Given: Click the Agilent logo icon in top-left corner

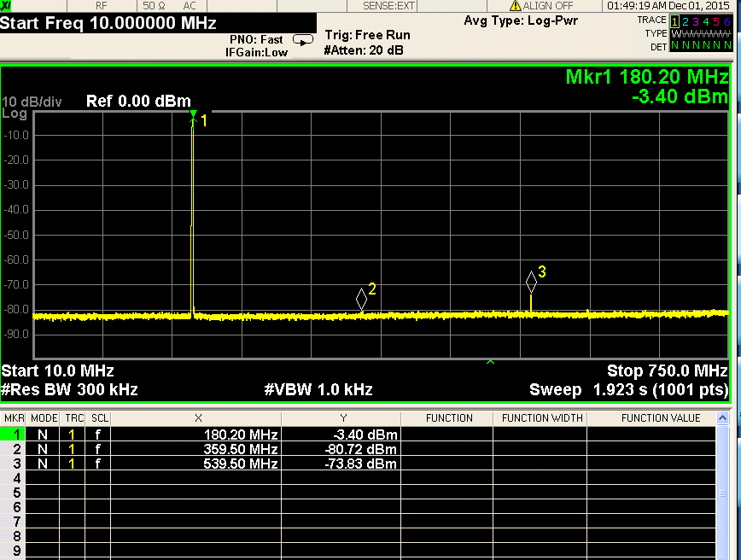Looking at the screenshot, I should [x=7, y=6].
